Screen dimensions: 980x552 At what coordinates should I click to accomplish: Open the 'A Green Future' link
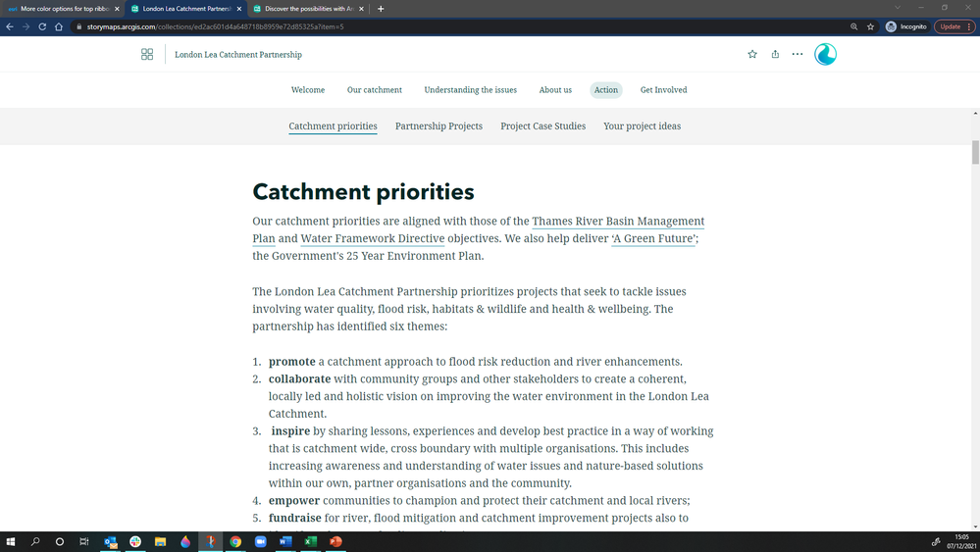click(x=653, y=238)
